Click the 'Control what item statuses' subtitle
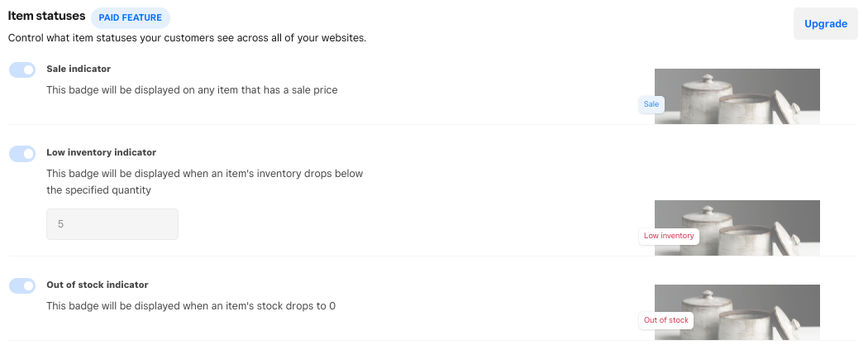The image size is (868, 345). 187,38
